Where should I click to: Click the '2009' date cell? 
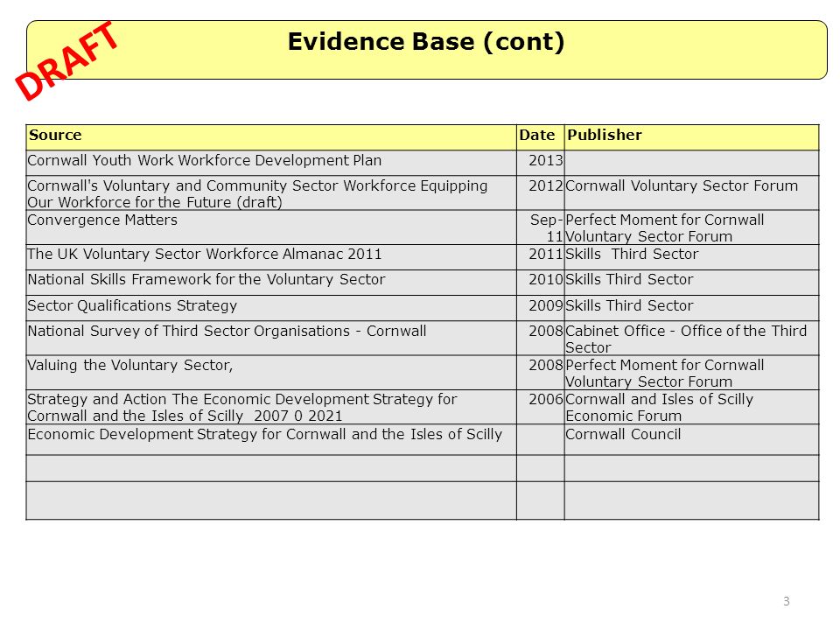pos(540,308)
